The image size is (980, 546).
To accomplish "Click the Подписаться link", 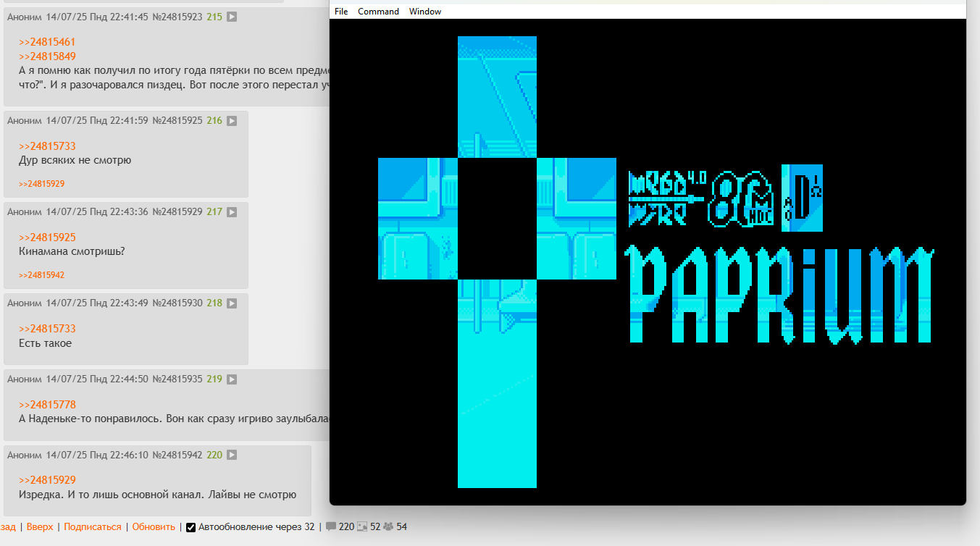I will tap(93, 526).
